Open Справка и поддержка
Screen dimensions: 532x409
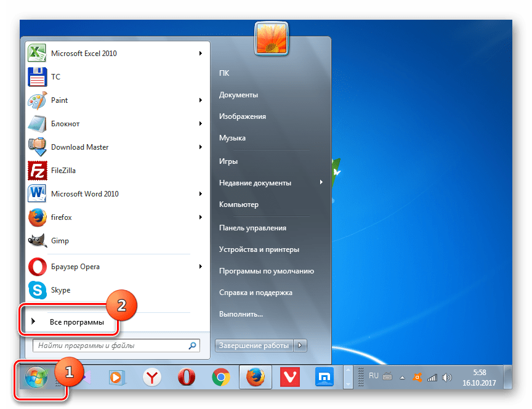coord(256,293)
